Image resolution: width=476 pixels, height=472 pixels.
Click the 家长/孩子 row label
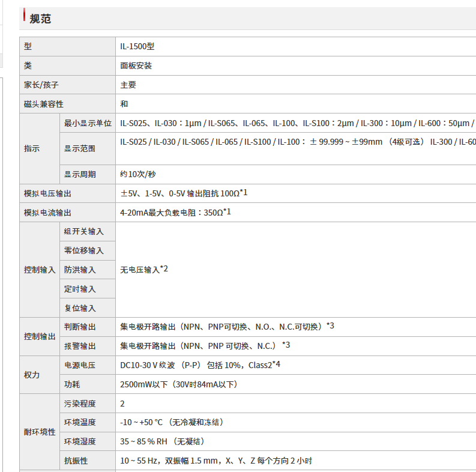coord(41,85)
